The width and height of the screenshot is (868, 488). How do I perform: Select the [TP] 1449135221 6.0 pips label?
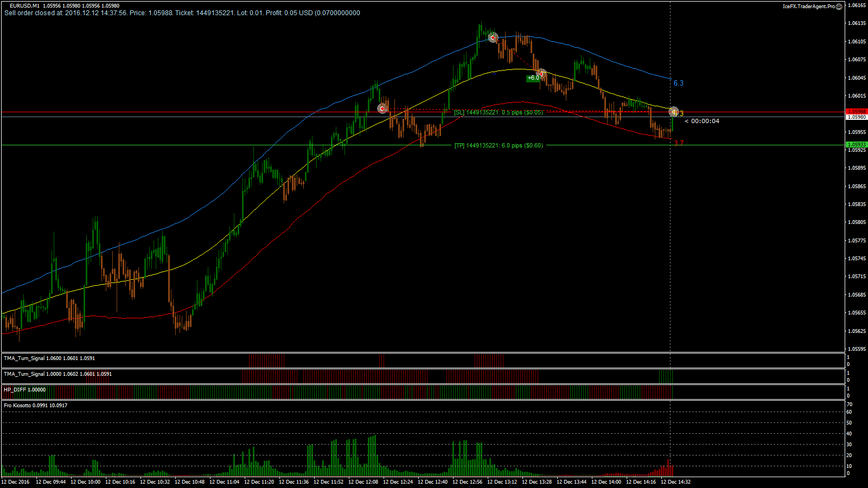tap(499, 145)
